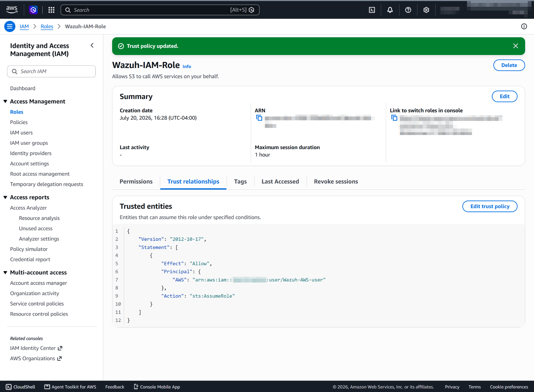Open Credential report in the sidebar

(30, 259)
